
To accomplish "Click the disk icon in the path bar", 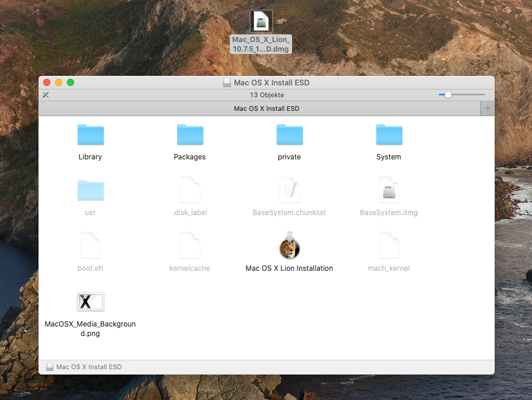I will click(50, 367).
